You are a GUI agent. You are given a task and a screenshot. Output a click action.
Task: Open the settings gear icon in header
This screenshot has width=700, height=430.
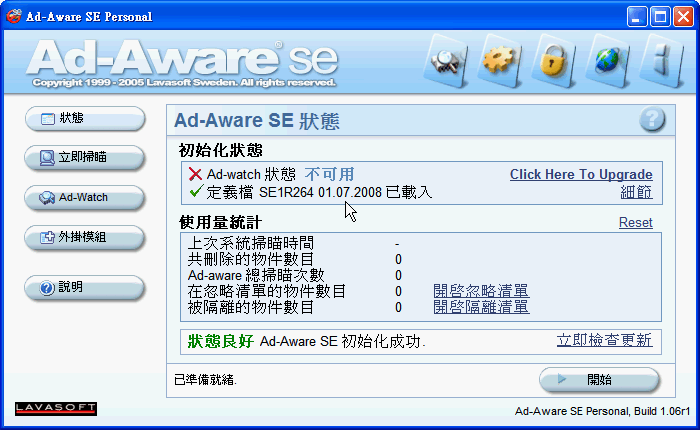[500, 60]
